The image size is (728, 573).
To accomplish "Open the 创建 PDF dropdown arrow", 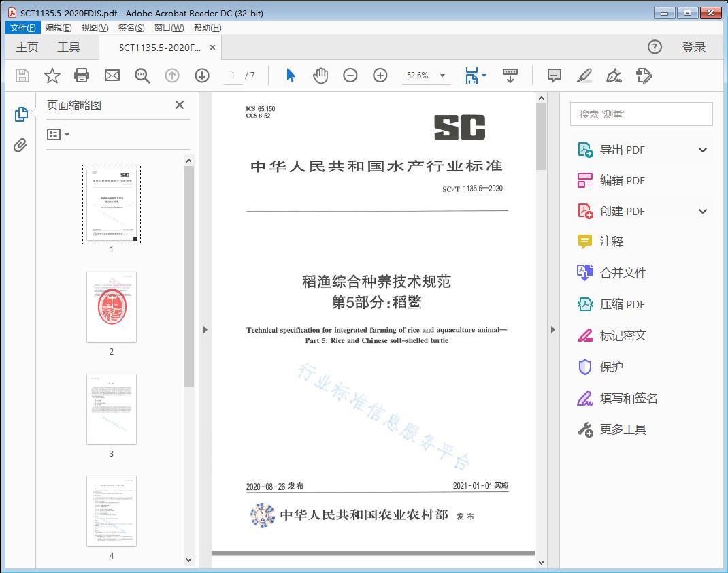I will pyautogui.click(x=702, y=211).
